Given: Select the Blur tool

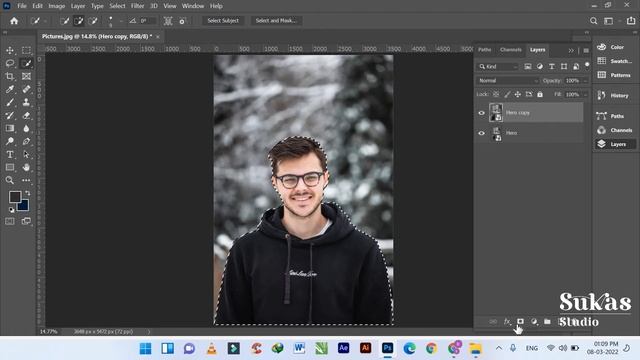Looking at the screenshot, I should pos(26,128).
